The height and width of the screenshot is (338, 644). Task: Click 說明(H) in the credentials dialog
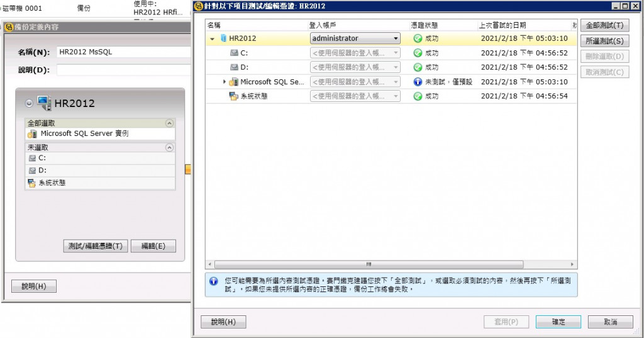click(x=223, y=322)
